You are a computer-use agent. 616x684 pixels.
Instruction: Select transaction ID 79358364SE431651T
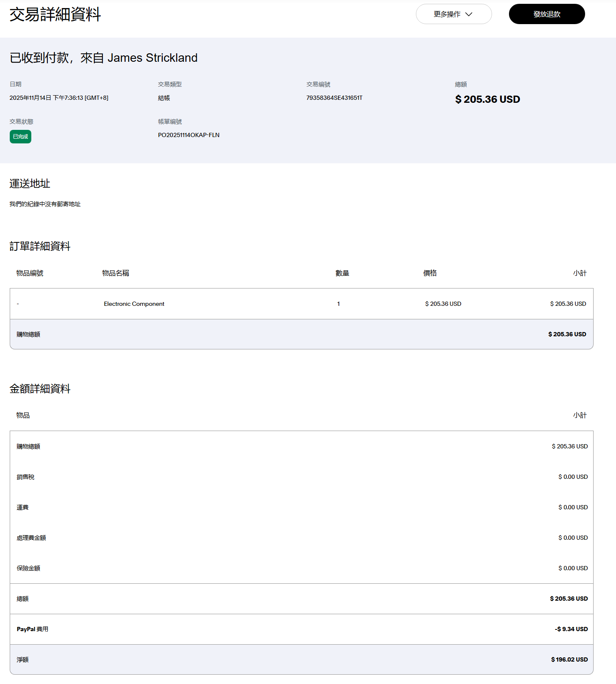point(334,98)
